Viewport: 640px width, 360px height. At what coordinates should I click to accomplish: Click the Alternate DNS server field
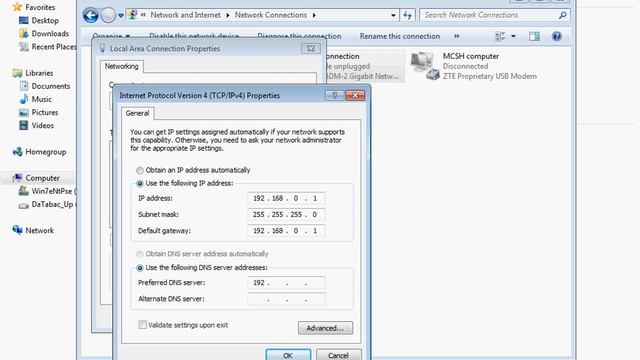coord(286,299)
